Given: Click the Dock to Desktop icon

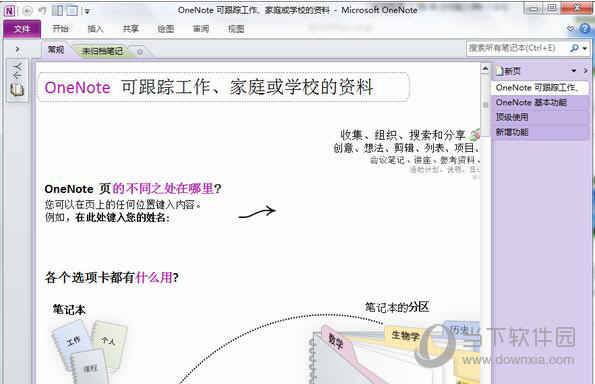Looking at the screenshot, I should point(58,11).
